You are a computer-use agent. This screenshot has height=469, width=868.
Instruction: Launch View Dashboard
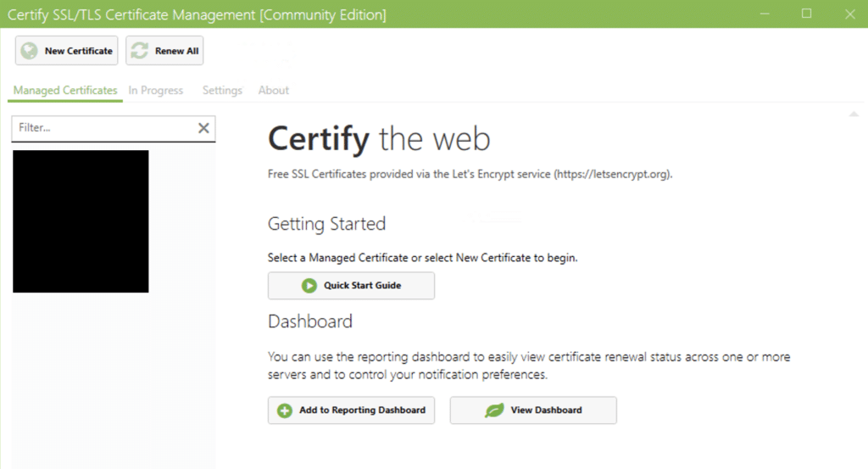click(533, 410)
